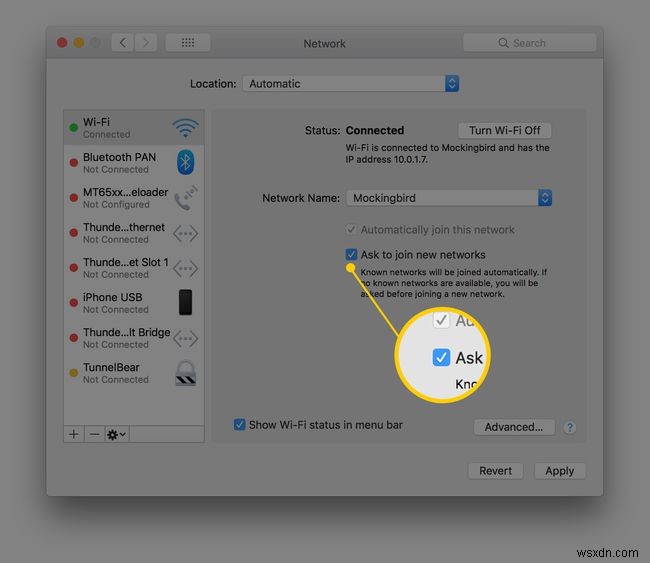Toggle Automatically join this network checkbox
Viewport: 650px width, 563px height.
(x=351, y=229)
